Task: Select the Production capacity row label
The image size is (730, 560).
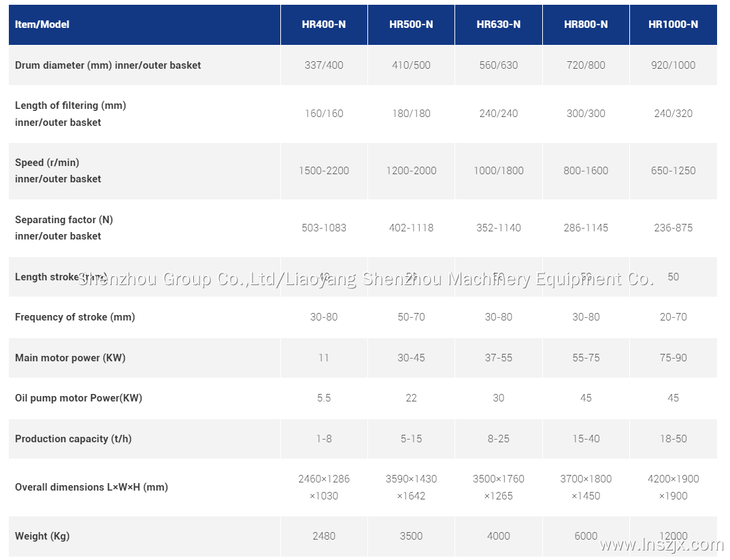Action: pyautogui.click(x=75, y=438)
